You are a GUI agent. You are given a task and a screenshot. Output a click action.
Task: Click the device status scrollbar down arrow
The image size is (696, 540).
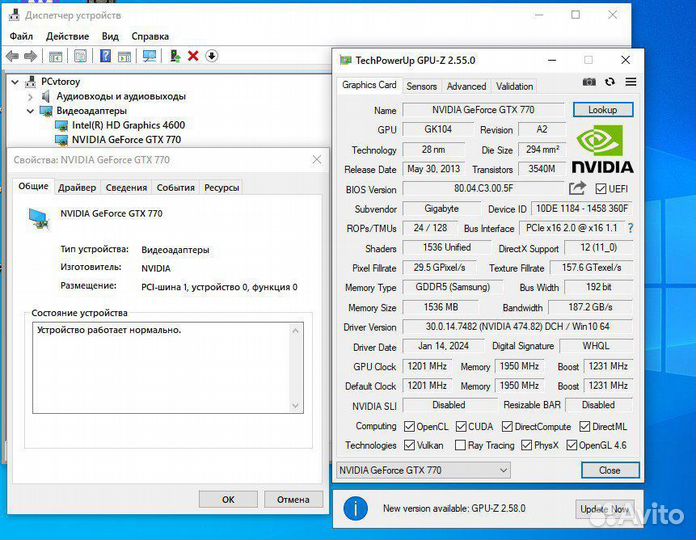coord(296,406)
